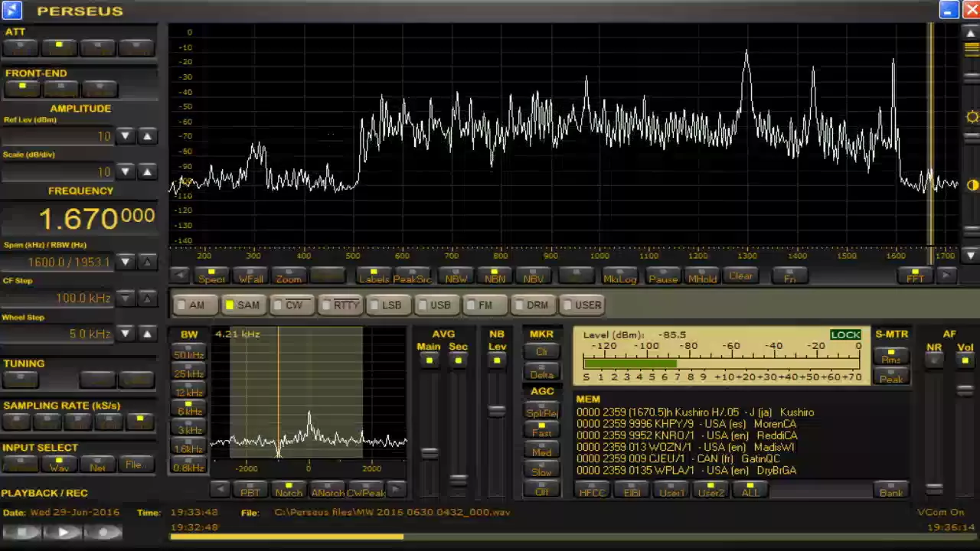This screenshot has width=980, height=551.
Task: Switch to WFall waterfall view
Action: 250,276
